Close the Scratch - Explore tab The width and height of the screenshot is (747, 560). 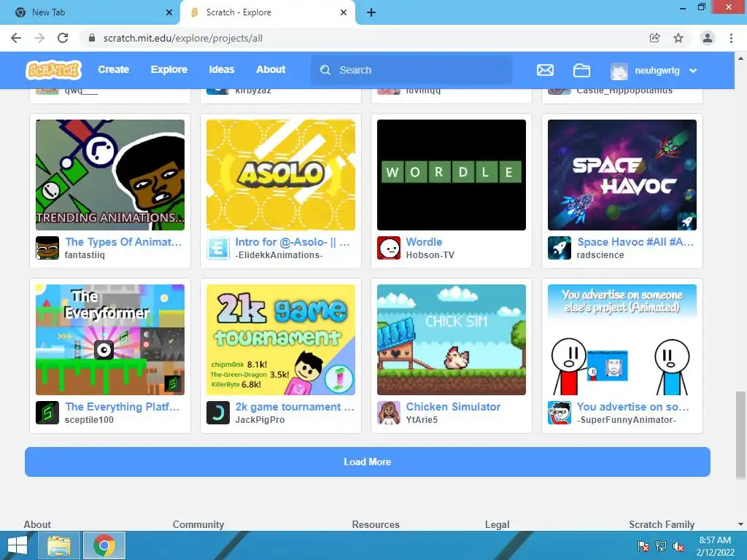[x=344, y=12]
